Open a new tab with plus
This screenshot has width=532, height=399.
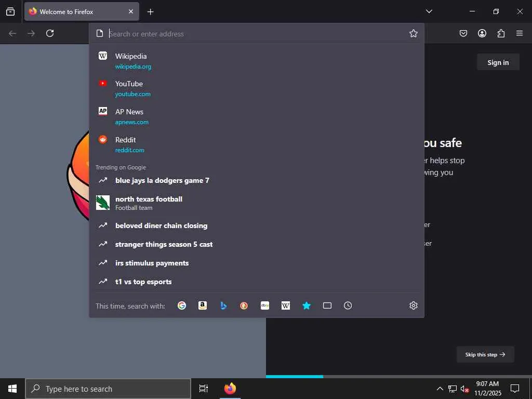coord(150,12)
